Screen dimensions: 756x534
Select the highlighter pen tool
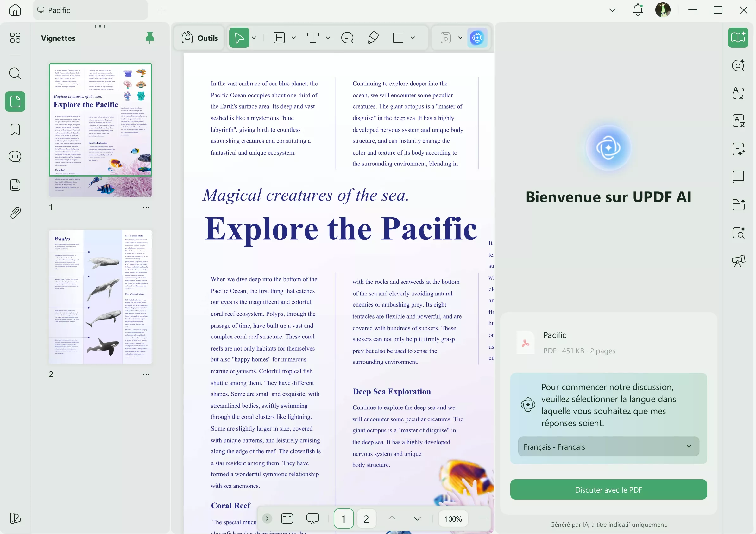(x=373, y=38)
